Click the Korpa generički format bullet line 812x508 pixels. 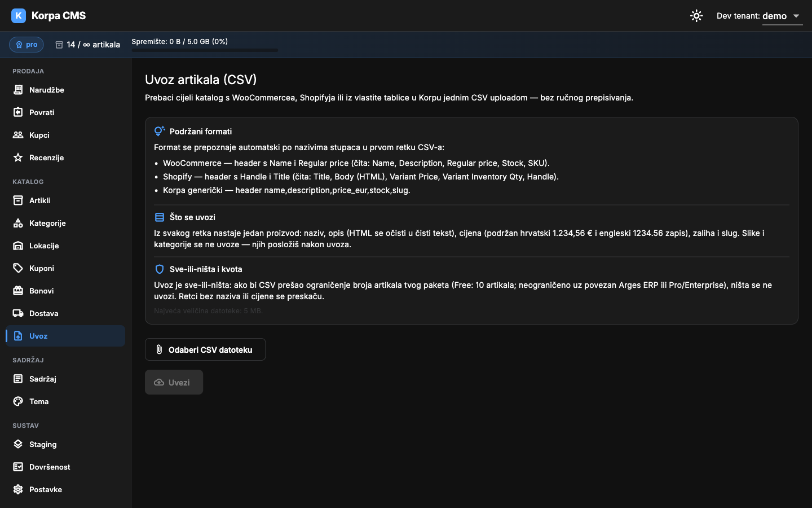286,190
